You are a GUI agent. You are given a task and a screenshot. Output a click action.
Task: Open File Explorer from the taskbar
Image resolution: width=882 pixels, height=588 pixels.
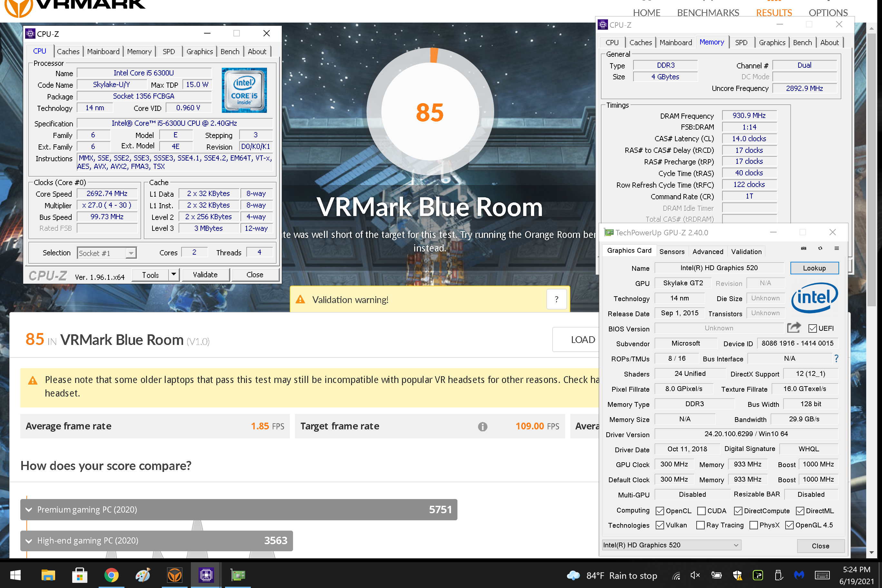[x=48, y=575]
